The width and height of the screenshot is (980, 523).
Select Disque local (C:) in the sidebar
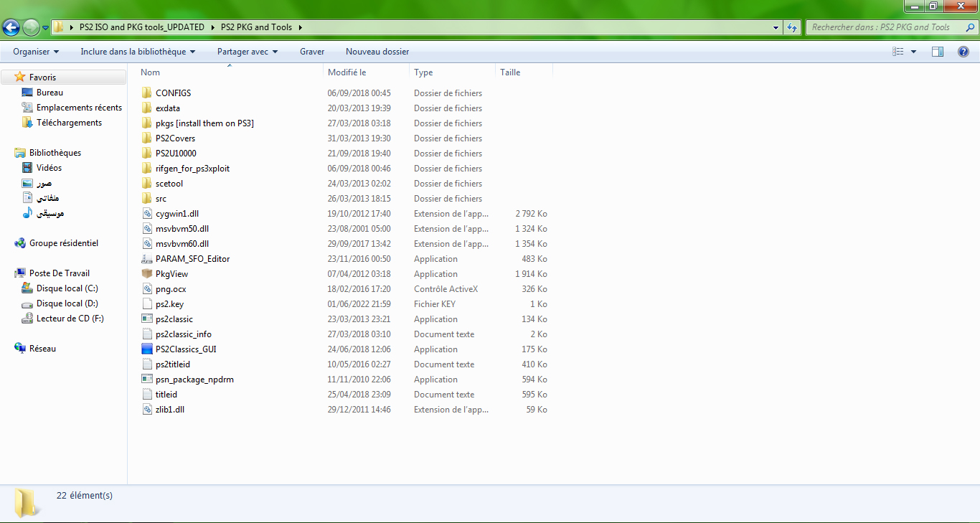coord(67,288)
